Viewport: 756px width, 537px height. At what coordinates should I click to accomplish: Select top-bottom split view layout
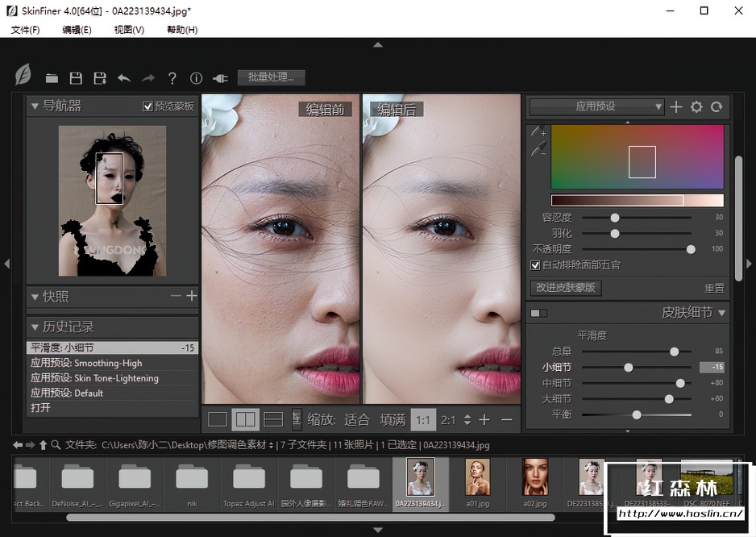tap(273, 419)
